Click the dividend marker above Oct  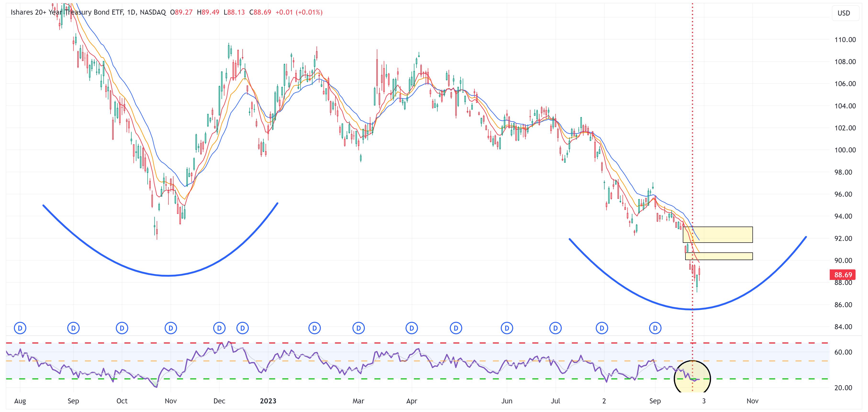pyautogui.click(x=122, y=328)
